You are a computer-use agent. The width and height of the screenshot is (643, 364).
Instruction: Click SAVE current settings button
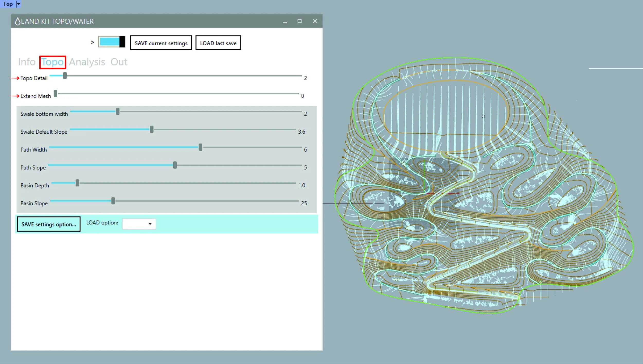(x=161, y=43)
